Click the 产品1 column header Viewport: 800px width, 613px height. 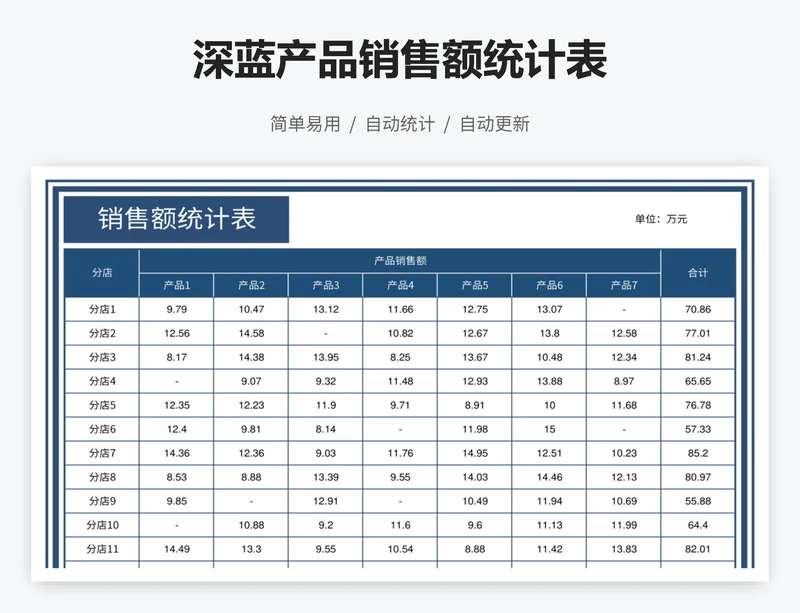177,285
